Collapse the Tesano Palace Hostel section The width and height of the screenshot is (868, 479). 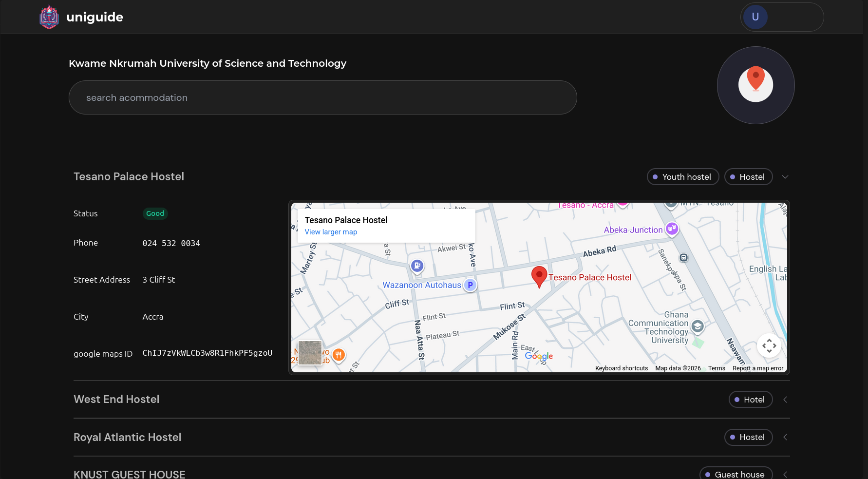click(785, 177)
